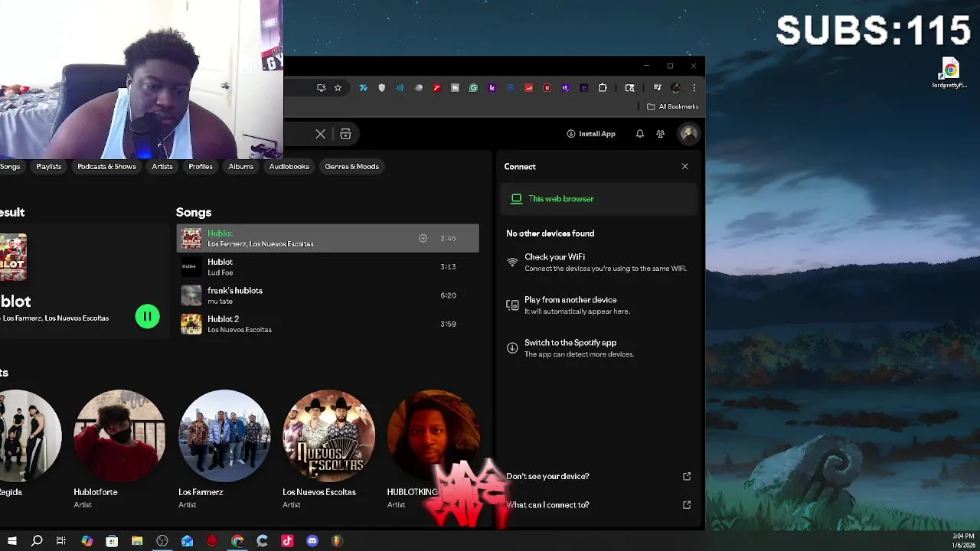Open File Explorer from the taskbar

(137, 541)
